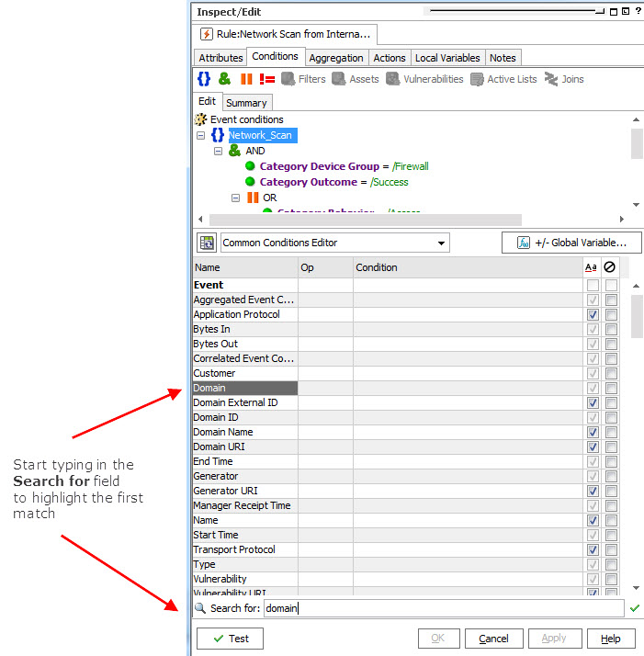
Task: Click the Test button
Action: click(230, 639)
